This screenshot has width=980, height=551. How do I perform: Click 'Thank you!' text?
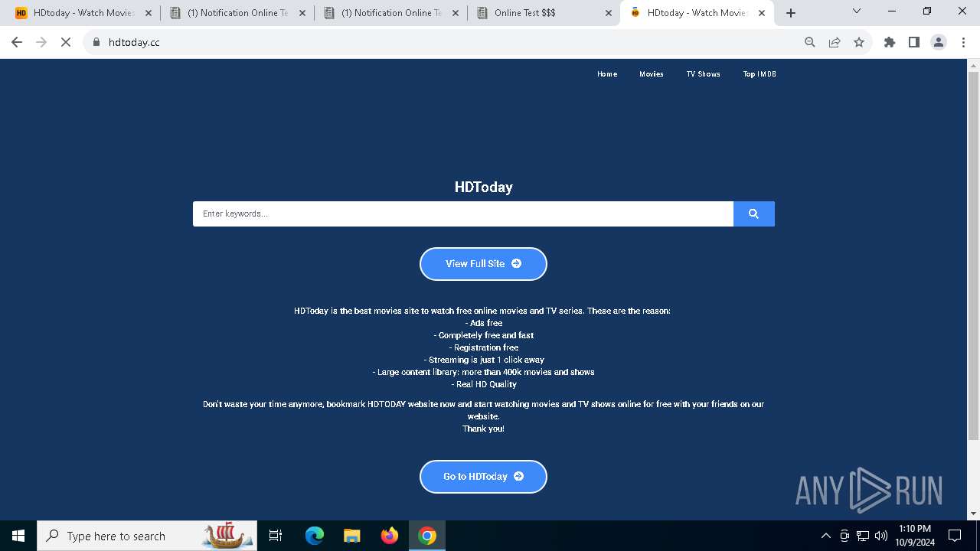[x=483, y=429]
